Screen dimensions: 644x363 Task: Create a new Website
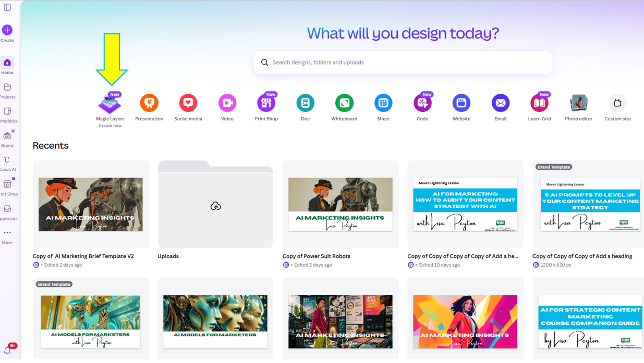click(461, 103)
